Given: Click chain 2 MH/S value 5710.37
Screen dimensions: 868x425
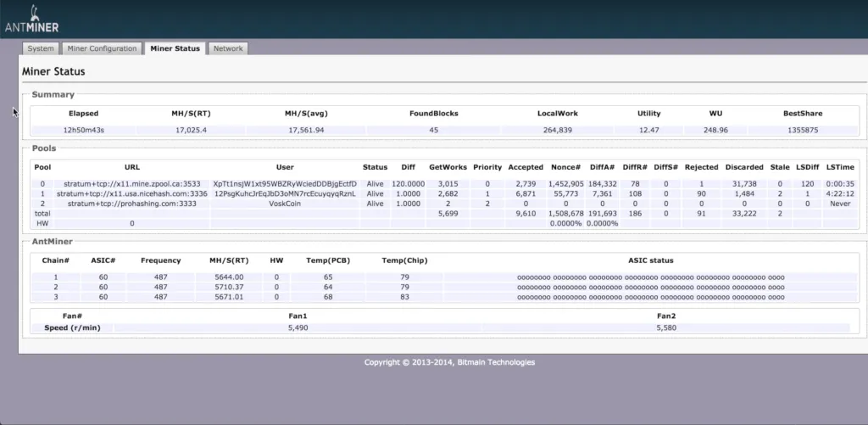Looking at the screenshot, I should click(x=229, y=287).
